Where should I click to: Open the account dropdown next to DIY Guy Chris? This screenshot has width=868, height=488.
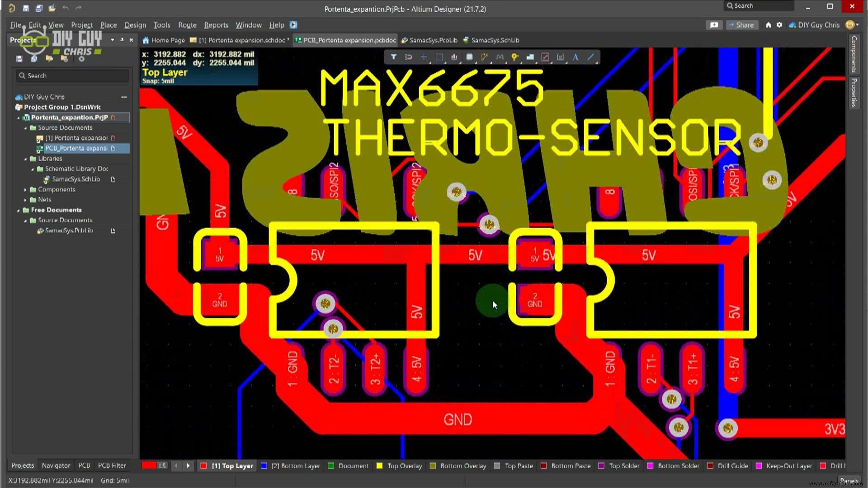[x=858, y=25]
